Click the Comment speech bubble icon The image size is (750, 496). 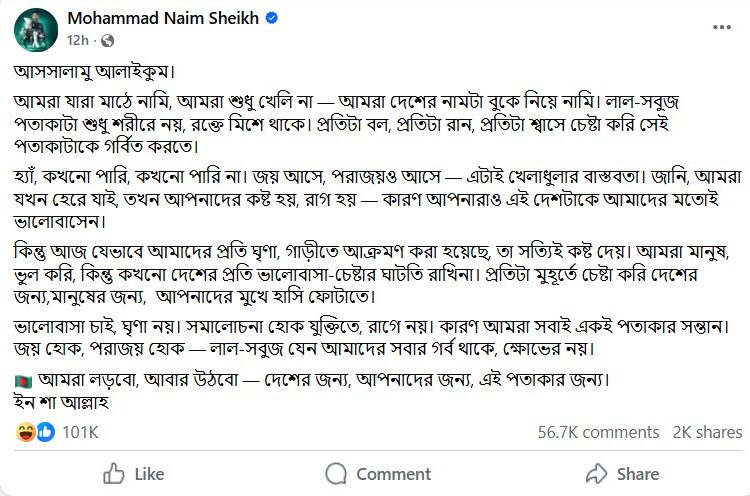[335, 473]
